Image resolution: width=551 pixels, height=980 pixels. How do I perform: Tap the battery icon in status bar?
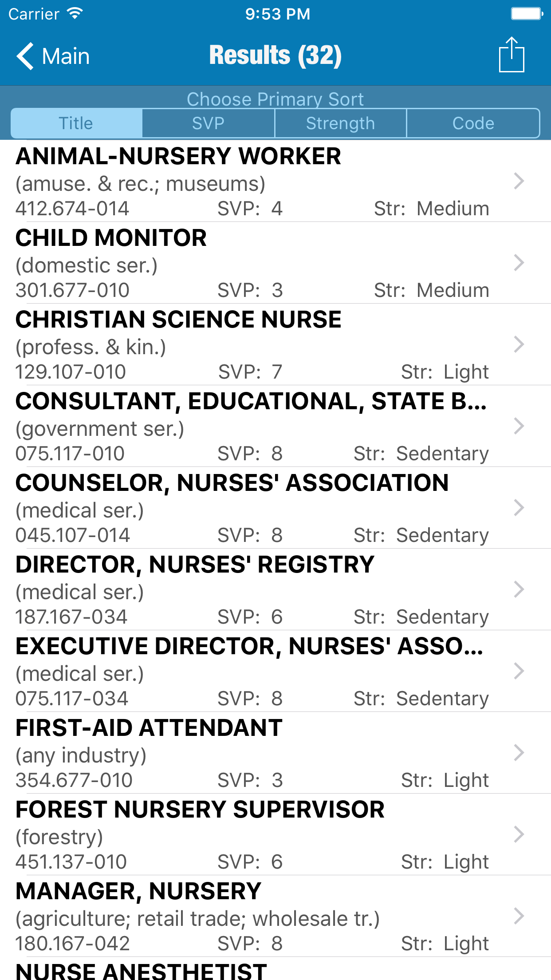point(527,14)
